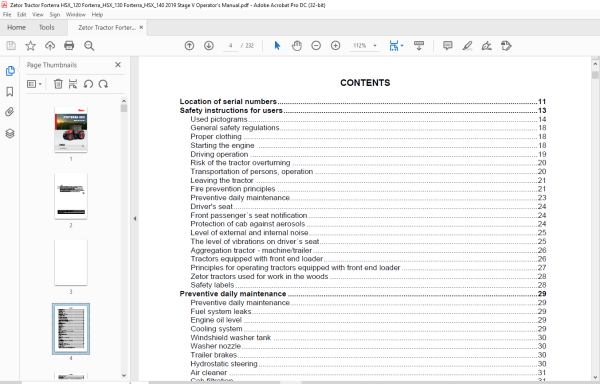600x384 pixels.
Task: Open the Attachments paperclip panel
Action: pos(10,112)
